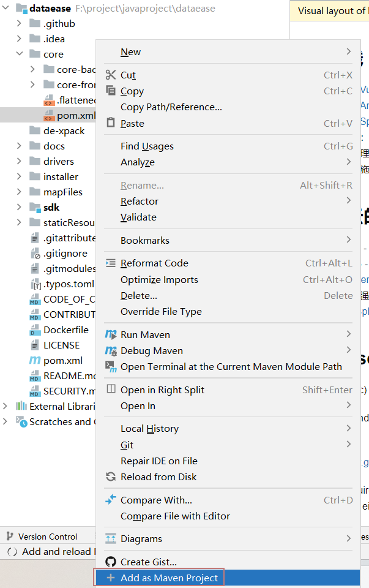The image size is (369, 588).
Task: Click the Reformat Code icon
Action: (111, 263)
